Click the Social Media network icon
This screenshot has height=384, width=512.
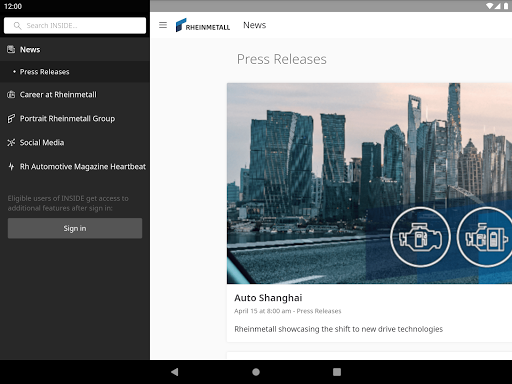11,143
